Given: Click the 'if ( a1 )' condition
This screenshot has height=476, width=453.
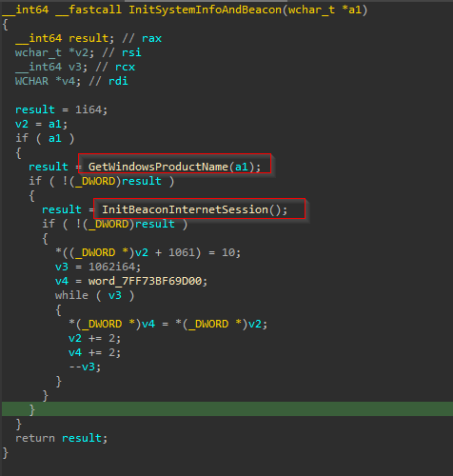Looking at the screenshot, I should click(45, 138).
